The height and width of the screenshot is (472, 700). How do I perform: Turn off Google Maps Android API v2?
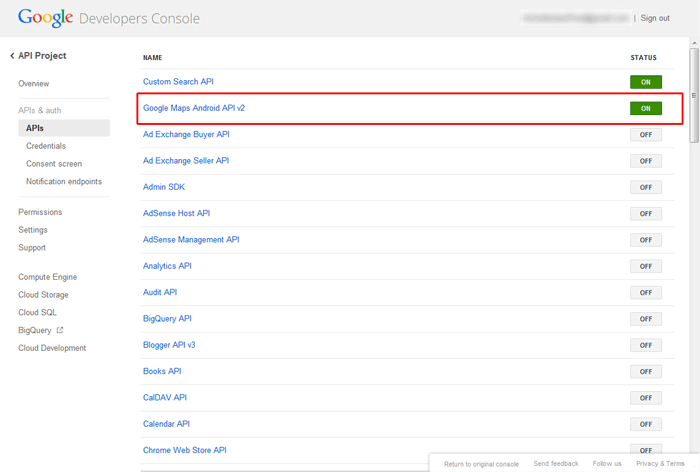[645, 108]
